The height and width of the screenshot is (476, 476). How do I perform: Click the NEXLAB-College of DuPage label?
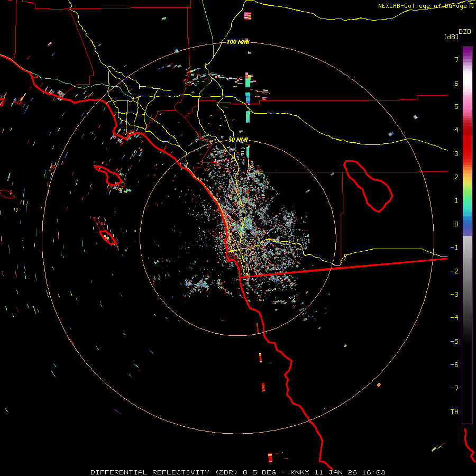(x=425, y=6)
